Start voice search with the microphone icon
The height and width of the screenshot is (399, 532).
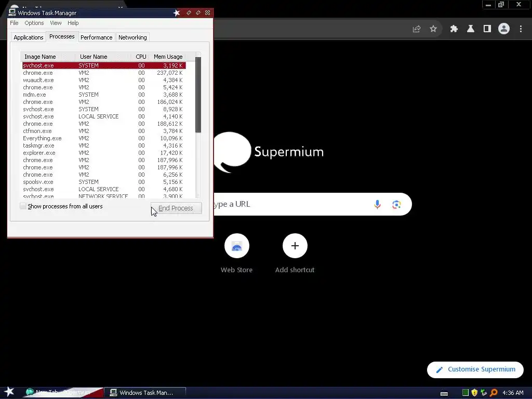(x=377, y=204)
